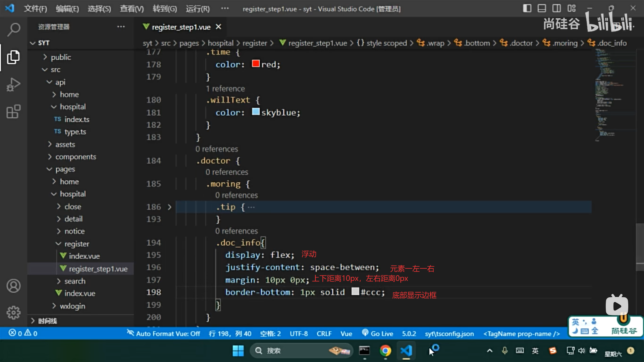Toggle the bottom panel layout icon
Viewport: 644px width, 362px height.
(542, 8)
